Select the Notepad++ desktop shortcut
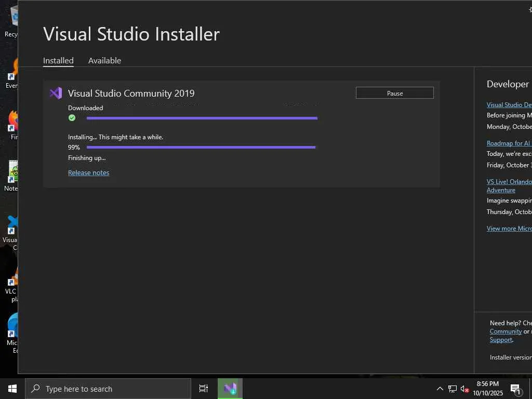The height and width of the screenshot is (399, 532). [x=12, y=176]
